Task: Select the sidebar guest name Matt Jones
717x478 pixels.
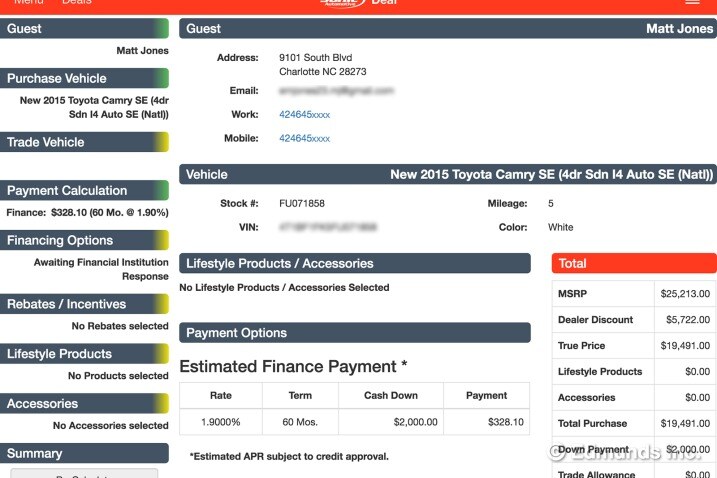Action: click(x=142, y=50)
